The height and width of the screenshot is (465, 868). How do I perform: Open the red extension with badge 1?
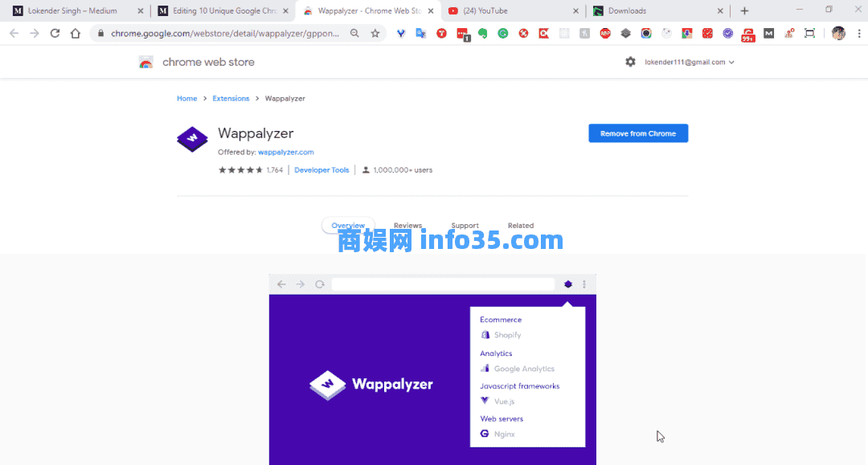point(463,35)
